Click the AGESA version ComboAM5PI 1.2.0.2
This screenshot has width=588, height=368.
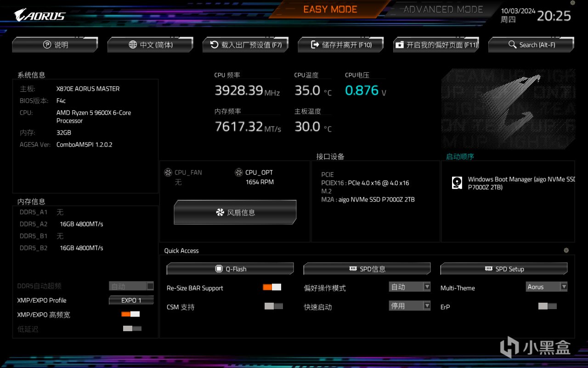click(x=85, y=144)
